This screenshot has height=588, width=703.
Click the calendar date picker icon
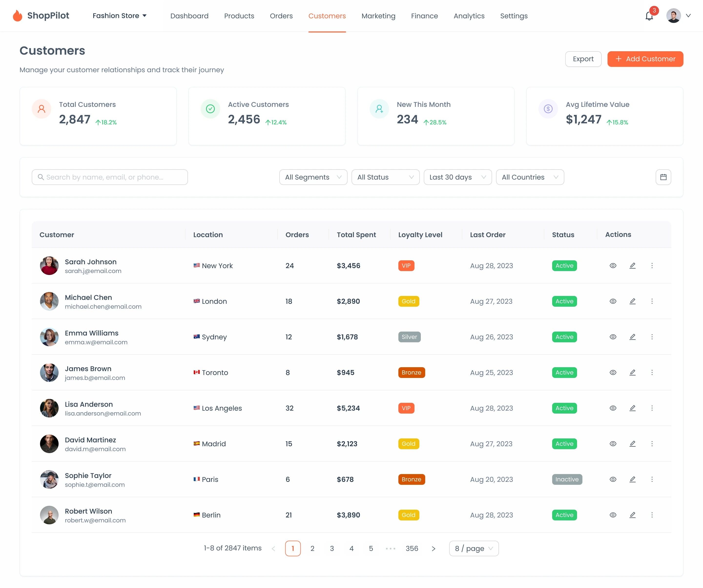point(663,177)
